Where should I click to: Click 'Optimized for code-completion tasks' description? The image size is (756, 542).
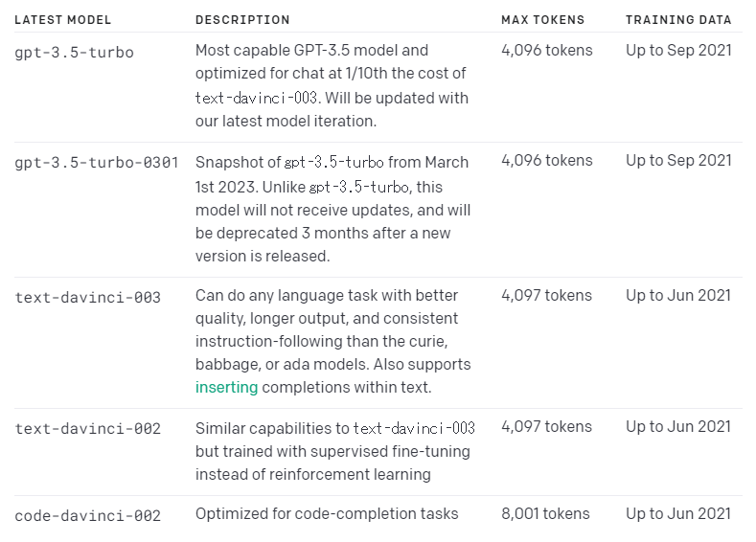point(327,513)
